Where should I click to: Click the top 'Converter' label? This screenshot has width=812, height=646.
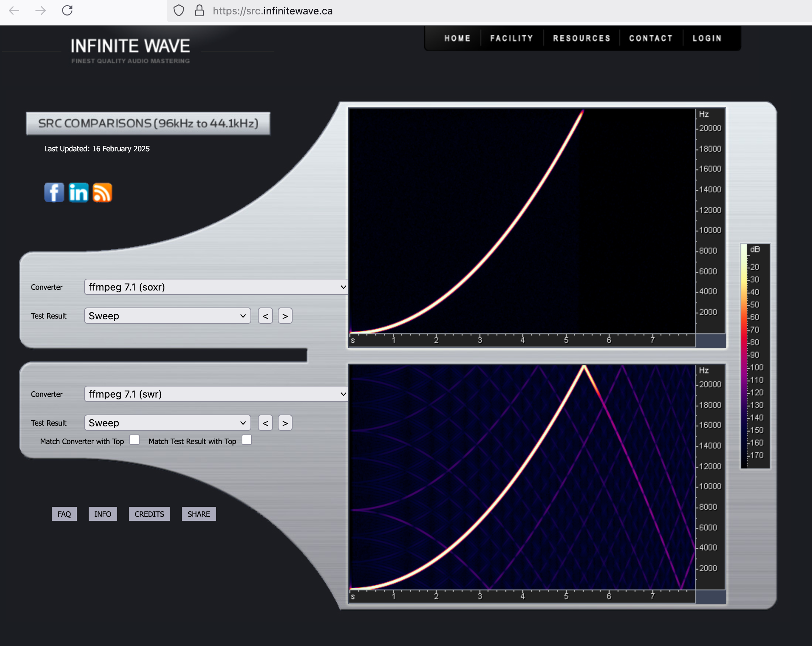click(47, 287)
